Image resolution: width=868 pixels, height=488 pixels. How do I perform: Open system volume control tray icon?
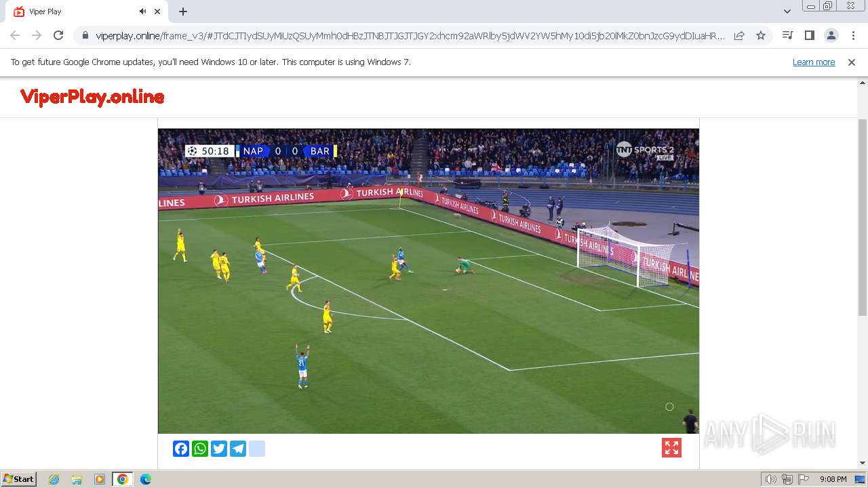pyautogui.click(x=771, y=479)
